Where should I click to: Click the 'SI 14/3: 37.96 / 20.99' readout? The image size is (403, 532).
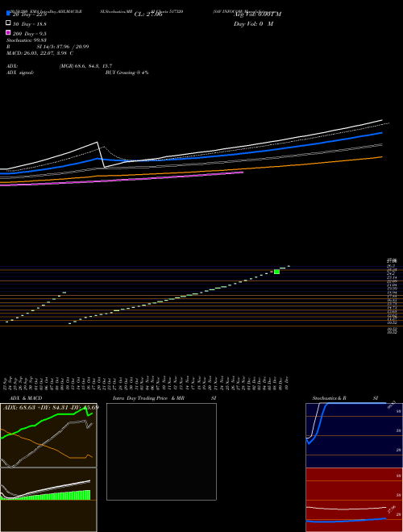pos(62,47)
